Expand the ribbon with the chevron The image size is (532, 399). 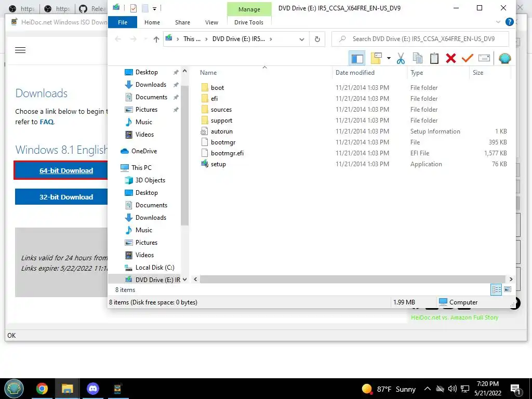coord(498,22)
